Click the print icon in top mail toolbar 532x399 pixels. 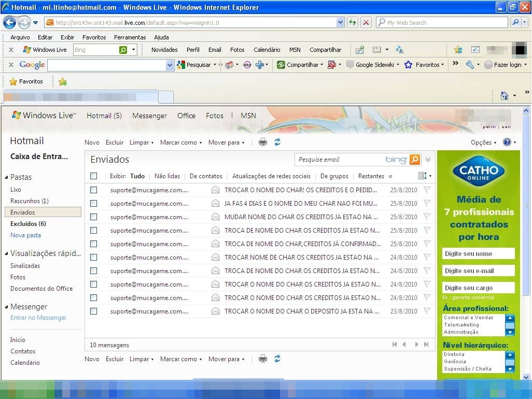(263, 142)
